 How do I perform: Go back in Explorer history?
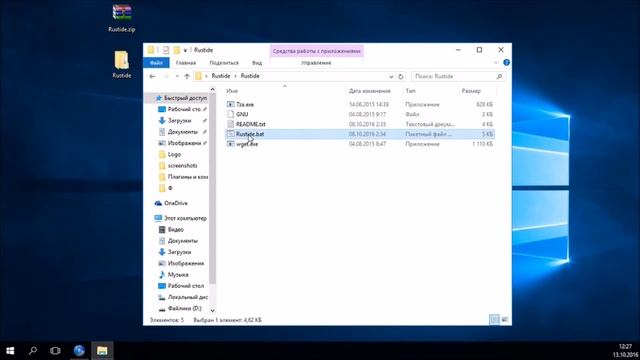pyautogui.click(x=152, y=76)
